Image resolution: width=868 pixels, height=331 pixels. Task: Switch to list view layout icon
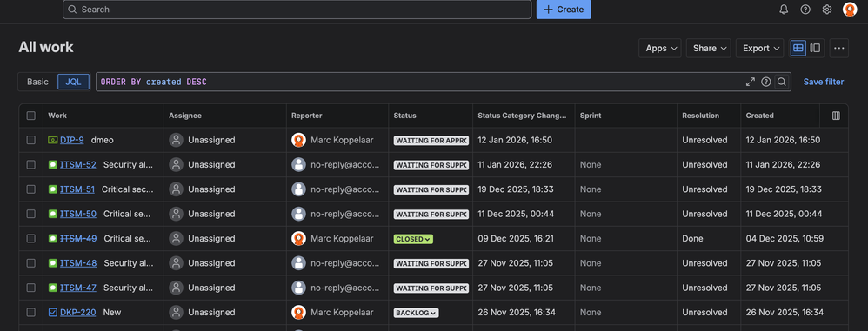click(x=798, y=48)
